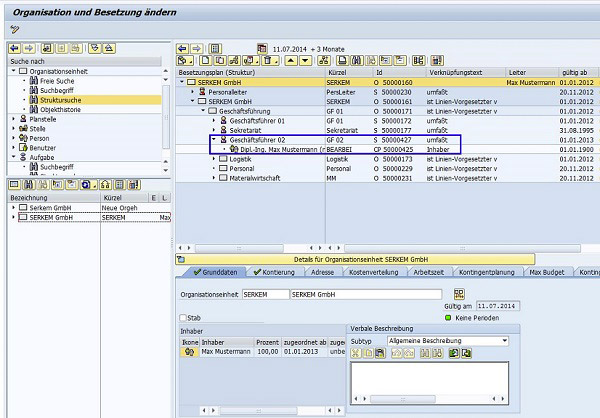Image resolution: width=600 pixels, height=418 pixels.
Task: Collapse the Geschäftsführung tree node
Action: point(201,111)
